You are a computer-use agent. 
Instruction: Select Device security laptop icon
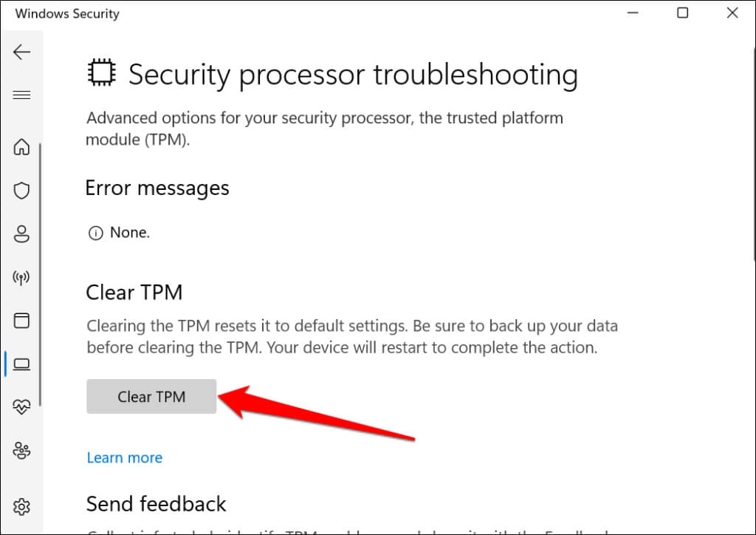pyautogui.click(x=21, y=364)
